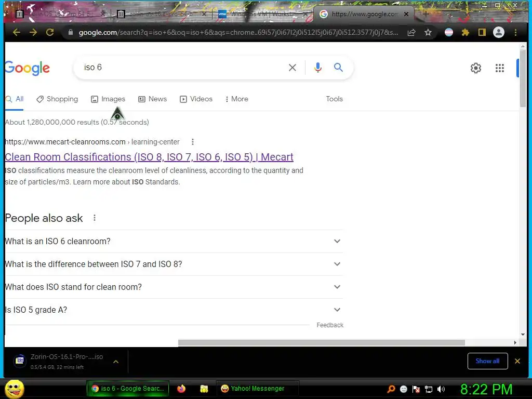Start a voice search with the microphone
Image resolution: width=532 pixels, height=399 pixels.
pos(317,68)
